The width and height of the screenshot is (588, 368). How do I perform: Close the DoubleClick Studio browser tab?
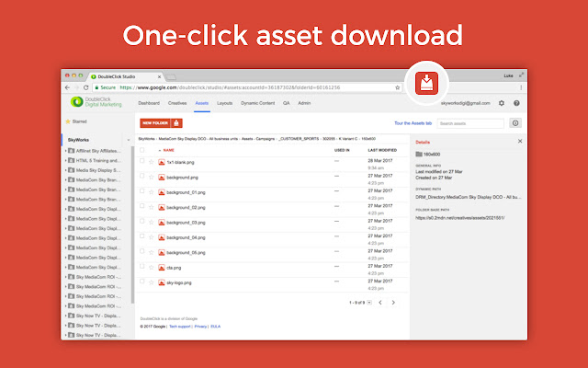tap(159, 76)
